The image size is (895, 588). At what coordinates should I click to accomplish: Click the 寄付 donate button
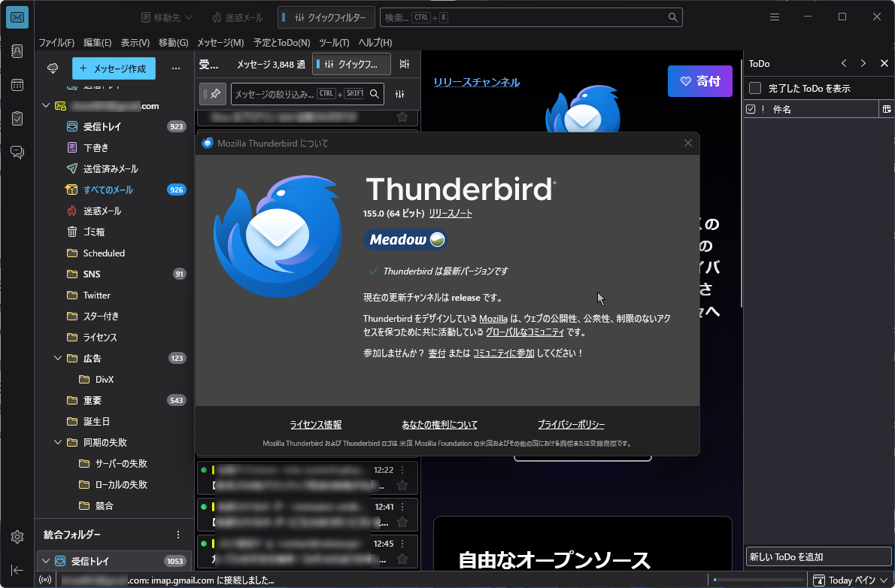point(699,81)
